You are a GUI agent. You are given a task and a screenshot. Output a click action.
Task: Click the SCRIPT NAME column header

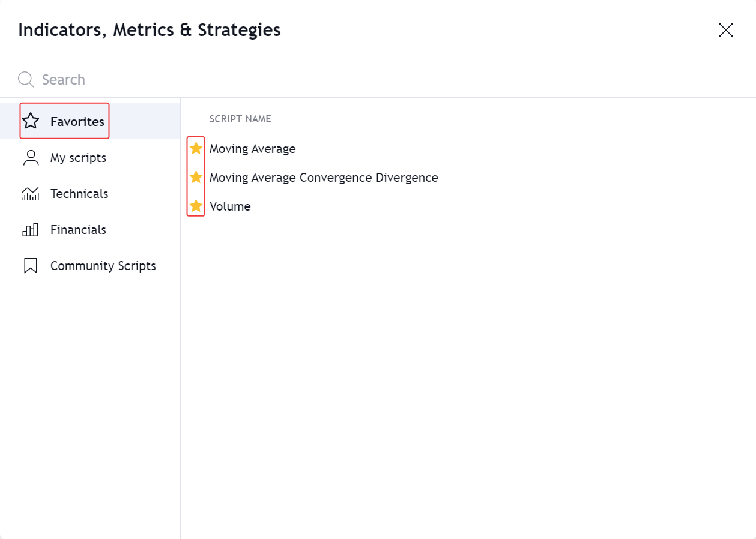point(240,119)
